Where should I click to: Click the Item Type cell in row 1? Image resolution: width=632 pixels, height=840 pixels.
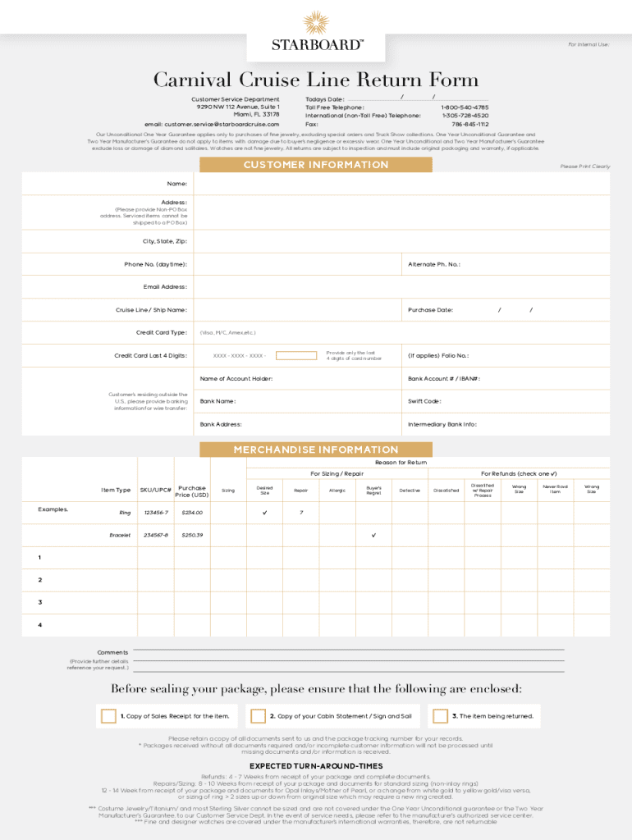(115, 558)
